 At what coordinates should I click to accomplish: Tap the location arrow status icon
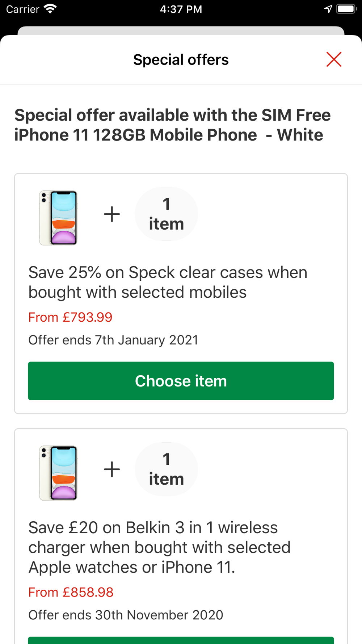(x=328, y=9)
